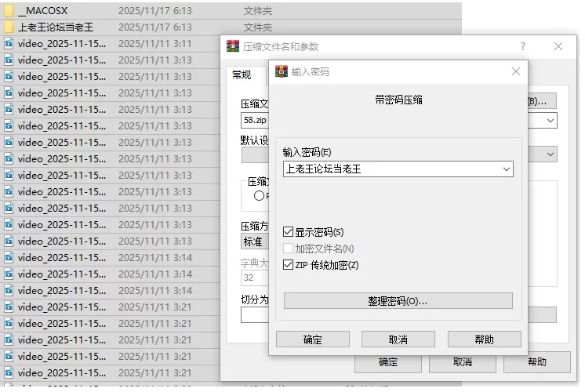The image size is (585, 392).
Task: Click 文件夹 type in the 上老王论坛当老王 row
Action: 258,27
